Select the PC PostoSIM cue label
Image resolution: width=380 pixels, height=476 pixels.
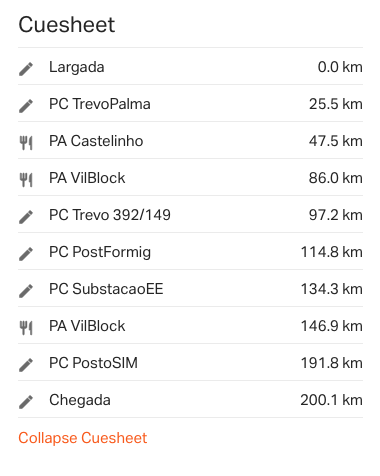(93, 363)
